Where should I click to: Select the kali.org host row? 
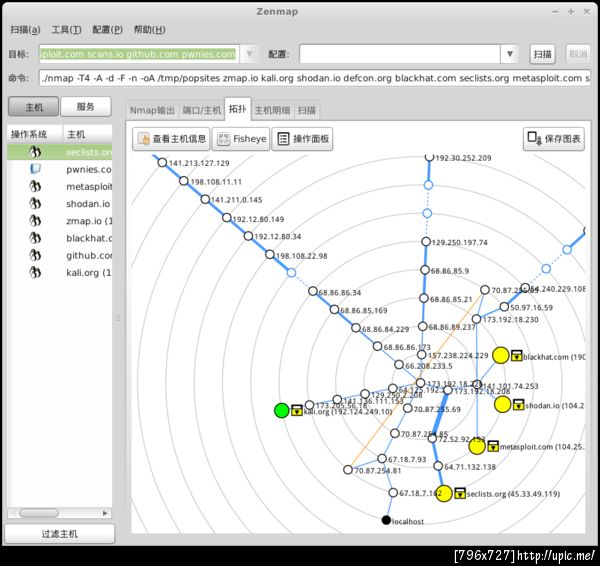point(60,272)
